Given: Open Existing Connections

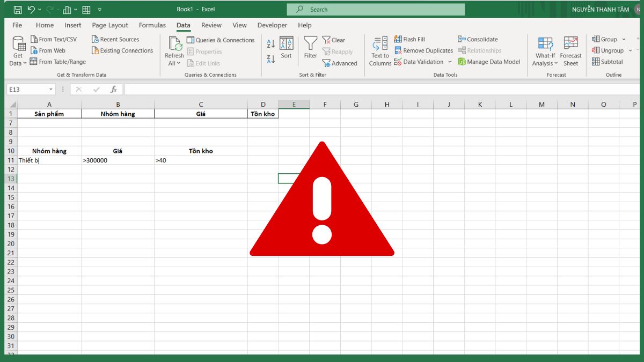Looking at the screenshot, I should pyautogui.click(x=122, y=50).
